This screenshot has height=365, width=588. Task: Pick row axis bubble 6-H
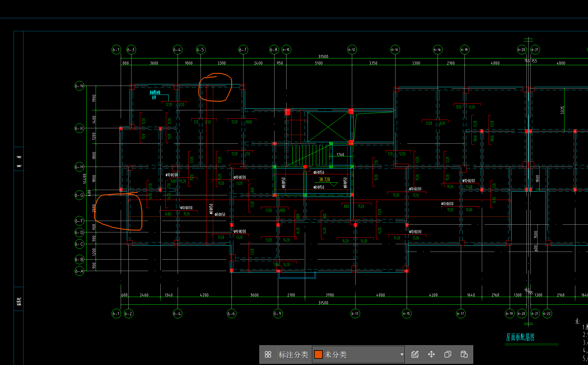pyautogui.click(x=80, y=167)
